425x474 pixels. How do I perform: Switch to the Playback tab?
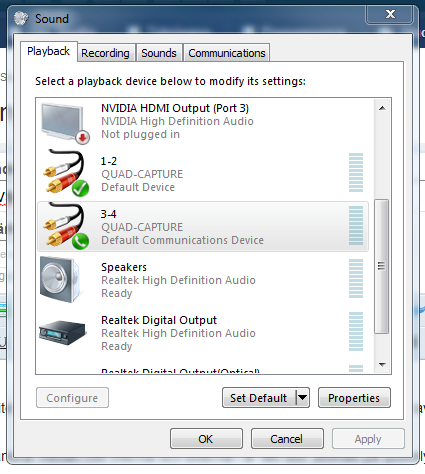coord(49,51)
